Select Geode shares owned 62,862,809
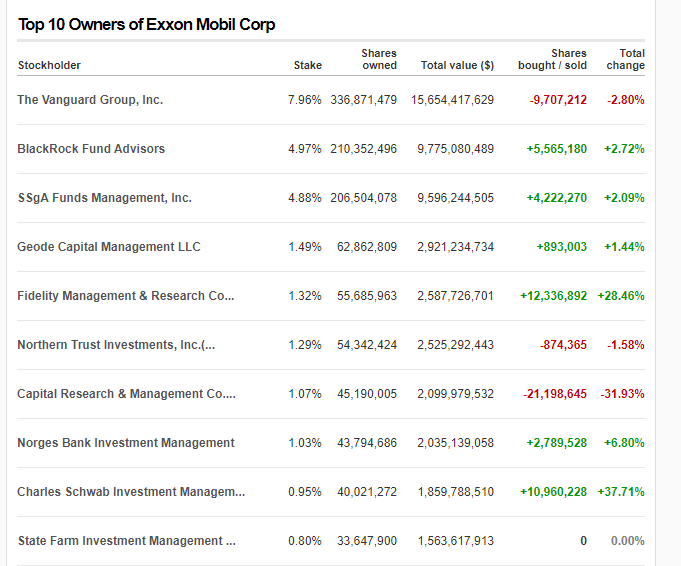The image size is (681, 566). click(367, 247)
